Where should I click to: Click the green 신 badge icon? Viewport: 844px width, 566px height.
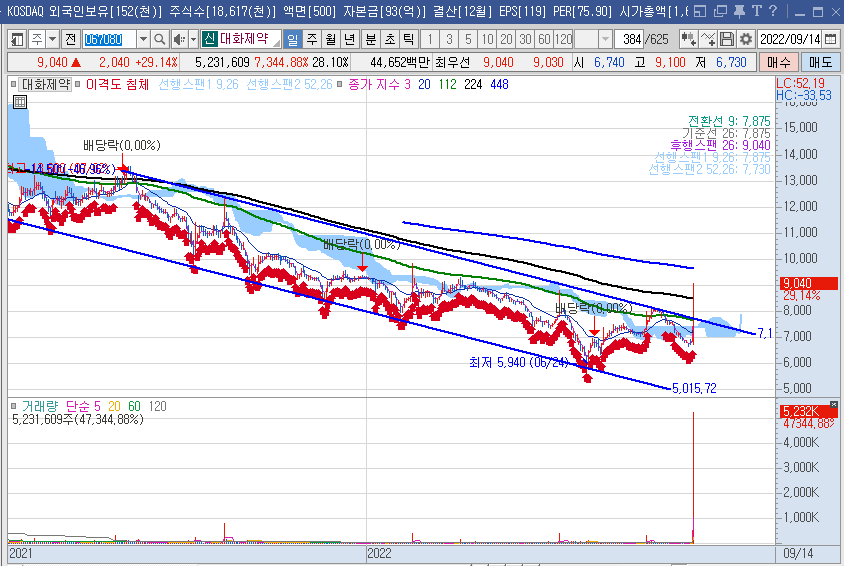click(209, 39)
